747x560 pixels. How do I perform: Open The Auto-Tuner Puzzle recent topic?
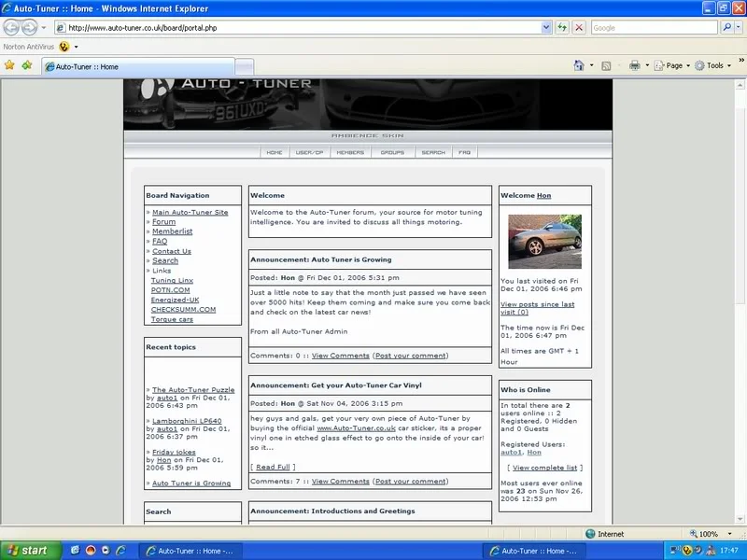pyautogui.click(x=193, y=389)
